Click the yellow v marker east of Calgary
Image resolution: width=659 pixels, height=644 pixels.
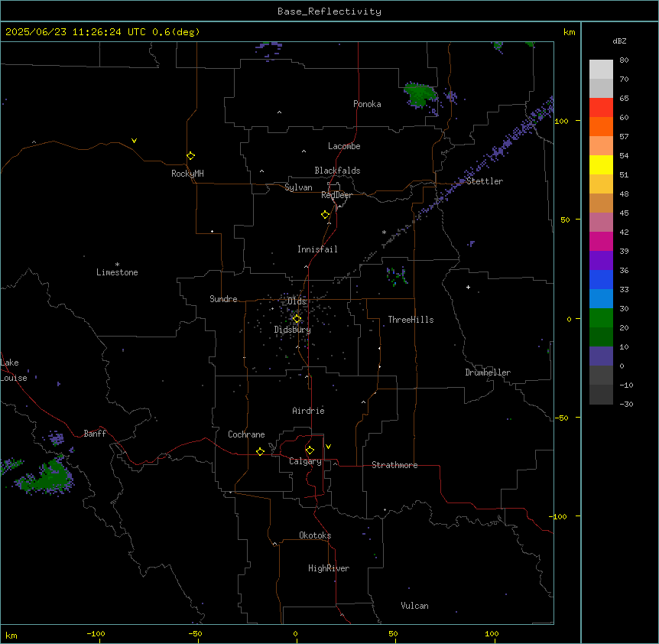click(x=328, y=447)
